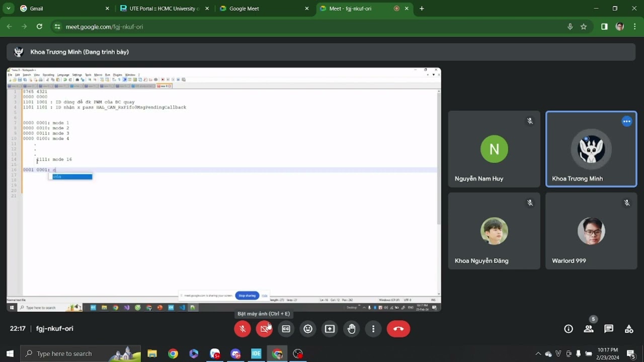
Task: View site information icon in address bar
Action: click(57, 27)
